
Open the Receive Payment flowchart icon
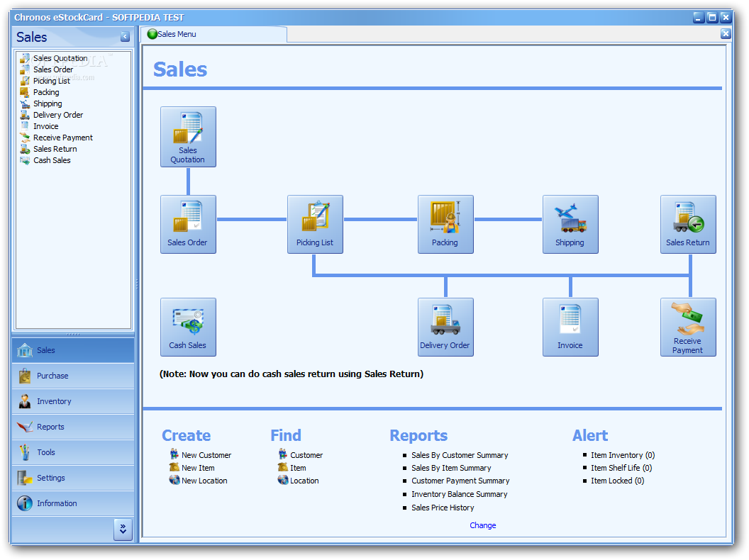688,327
